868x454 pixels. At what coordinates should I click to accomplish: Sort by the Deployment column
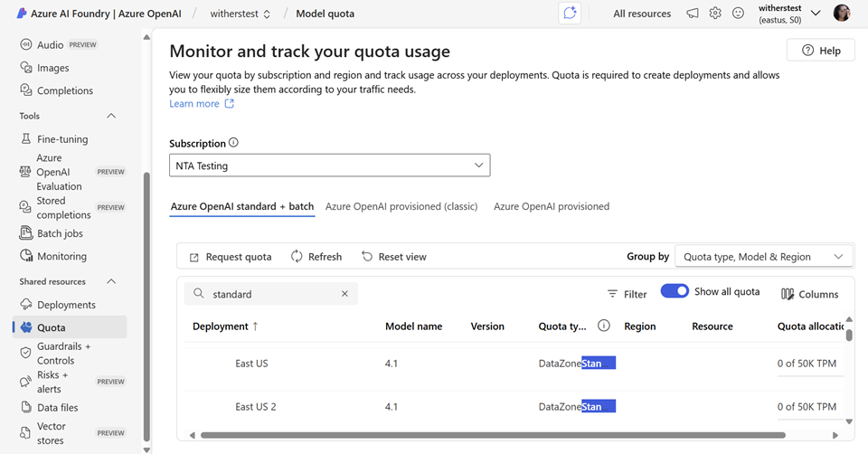tap(225, 326)
